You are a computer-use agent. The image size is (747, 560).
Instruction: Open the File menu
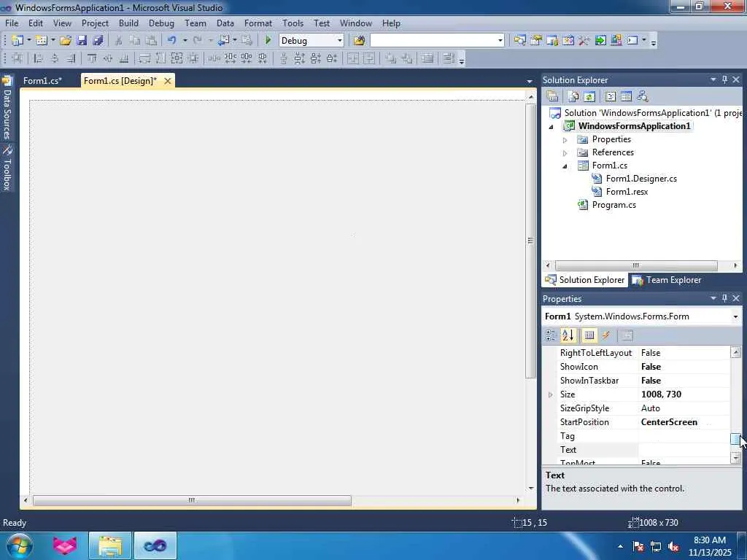[x=12, y=23]
